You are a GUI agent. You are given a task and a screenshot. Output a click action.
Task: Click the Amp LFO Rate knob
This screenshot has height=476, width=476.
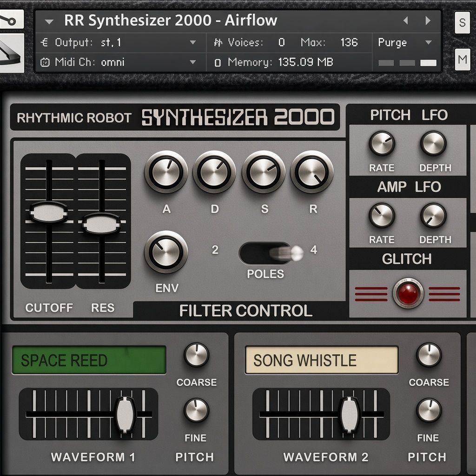(382, 216)
